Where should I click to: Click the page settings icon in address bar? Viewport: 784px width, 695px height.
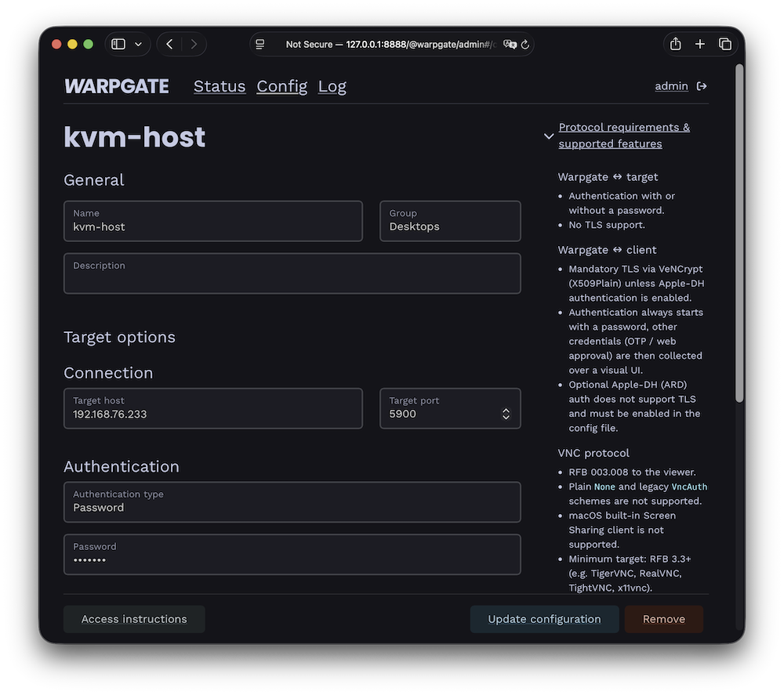tap(260, 44)
